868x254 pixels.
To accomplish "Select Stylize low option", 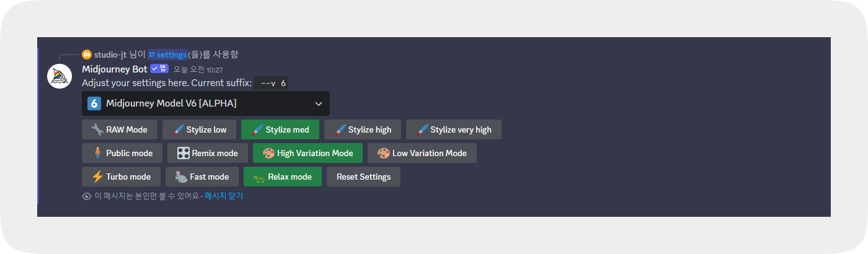I will click(x=199, y=129).
